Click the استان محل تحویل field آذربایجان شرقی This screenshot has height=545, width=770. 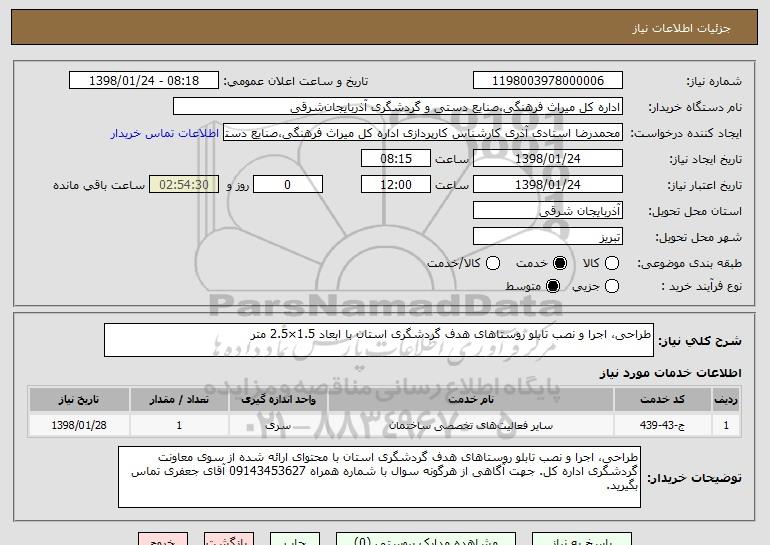(548, 211)
